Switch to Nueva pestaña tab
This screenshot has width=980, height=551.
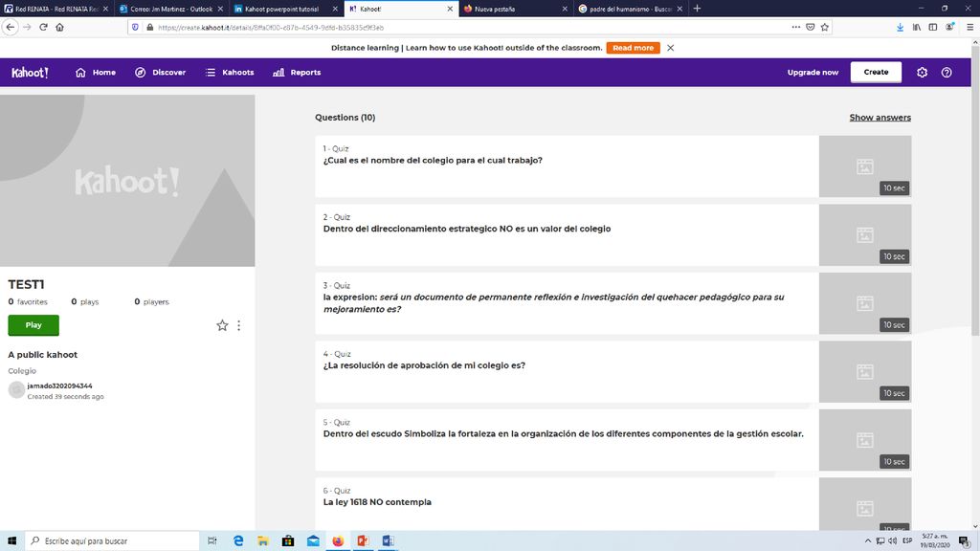tap(515, 9)
